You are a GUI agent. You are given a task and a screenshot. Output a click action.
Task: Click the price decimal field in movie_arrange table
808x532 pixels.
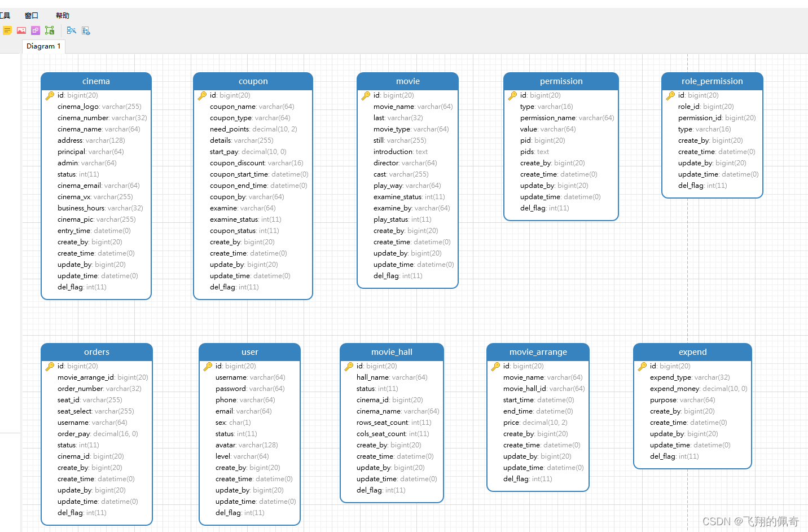click(x=535, y=423)
